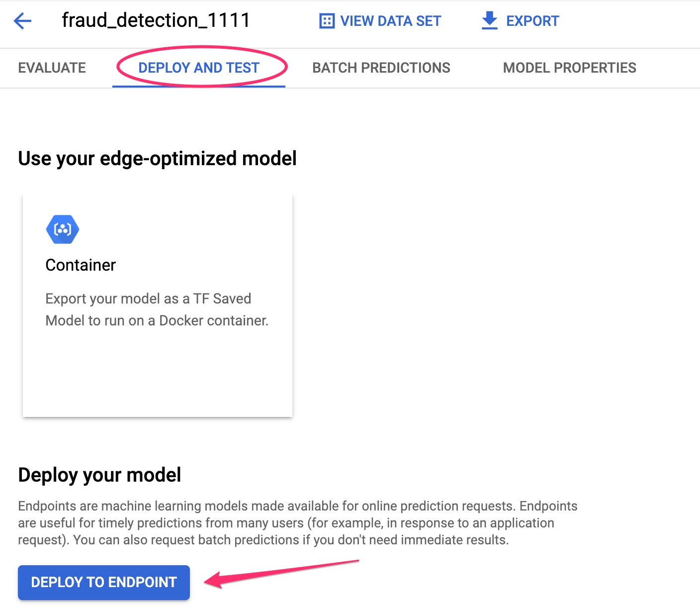
Task: Go to the Model Properties tab
Action: (x=569, y=68)
